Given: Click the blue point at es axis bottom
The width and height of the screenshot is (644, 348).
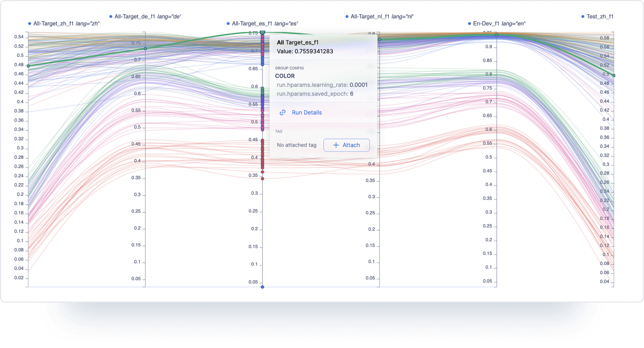Looking at the screenshot, I should (x=262, y=287).
